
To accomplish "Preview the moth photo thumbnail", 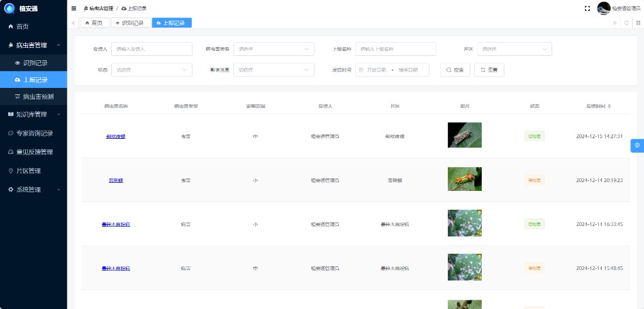I will 465,135.
